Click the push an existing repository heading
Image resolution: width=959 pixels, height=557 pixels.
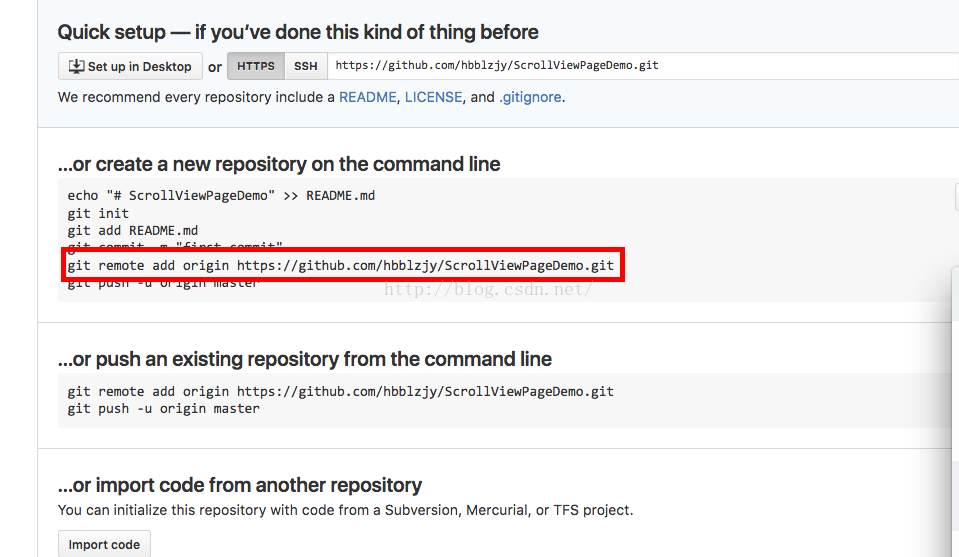tap(305, 359)
